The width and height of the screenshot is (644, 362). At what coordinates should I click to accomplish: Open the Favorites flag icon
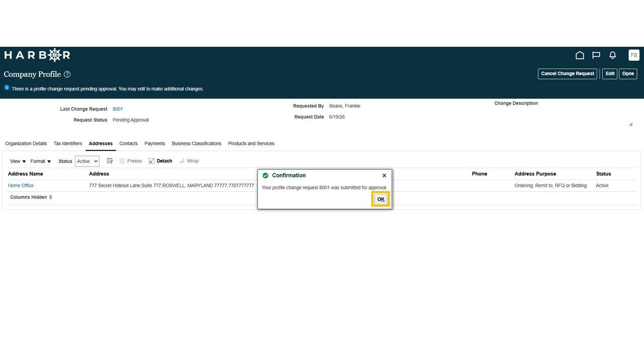[596, 55]
